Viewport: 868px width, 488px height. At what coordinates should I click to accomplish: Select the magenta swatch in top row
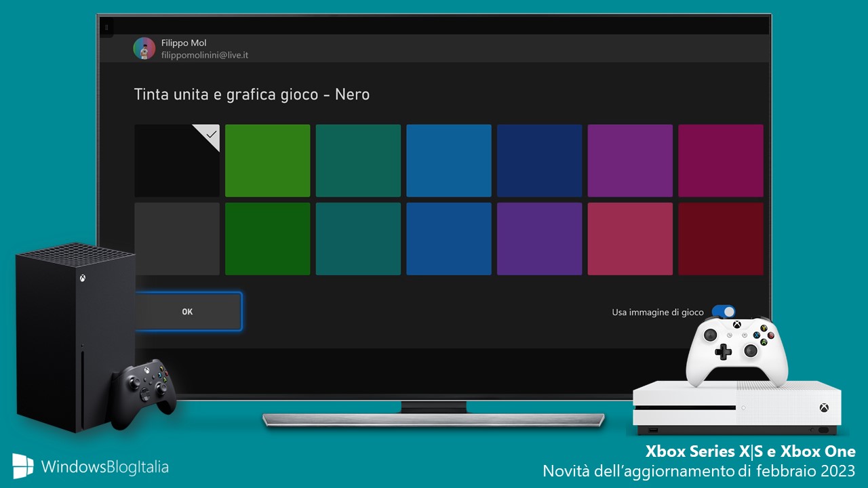coord(721,161)
